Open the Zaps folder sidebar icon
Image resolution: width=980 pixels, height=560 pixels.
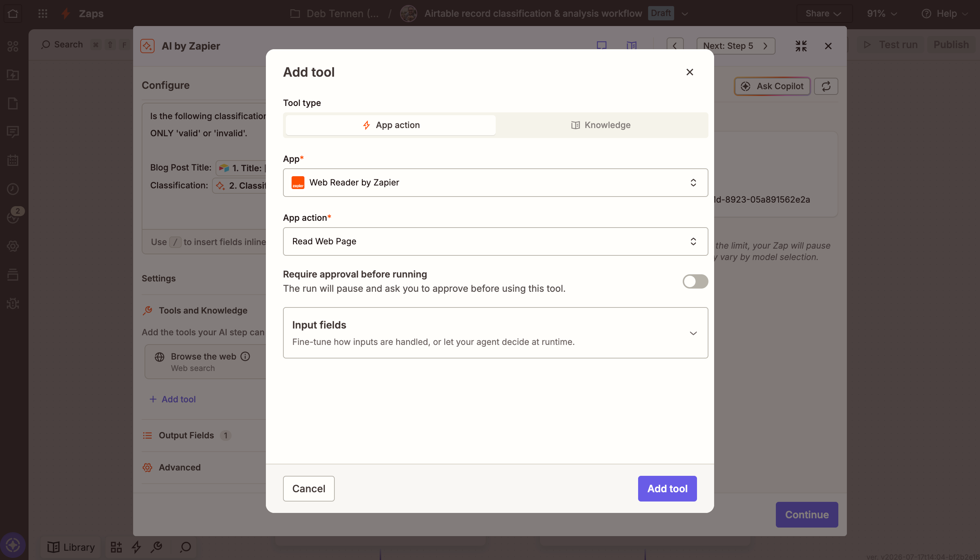[x=13, y=75]
